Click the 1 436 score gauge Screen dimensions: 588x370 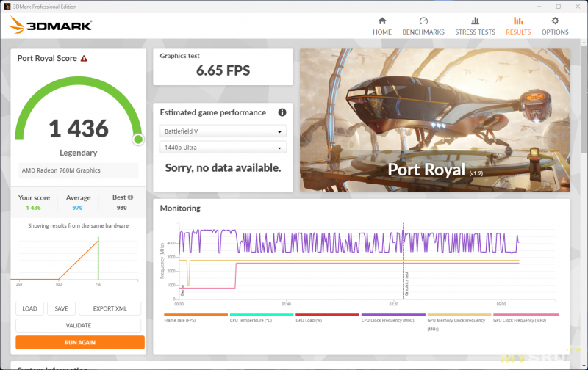click(x=79, y=110)
